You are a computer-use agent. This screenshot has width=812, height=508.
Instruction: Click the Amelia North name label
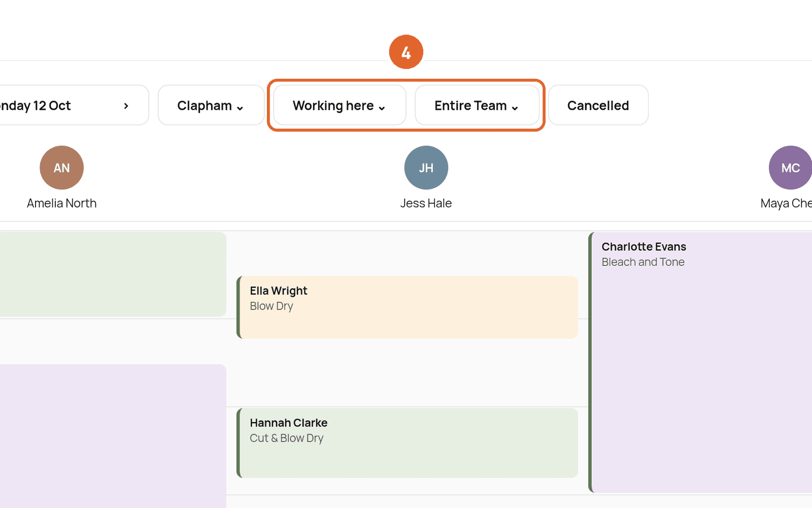pos(62,203)
